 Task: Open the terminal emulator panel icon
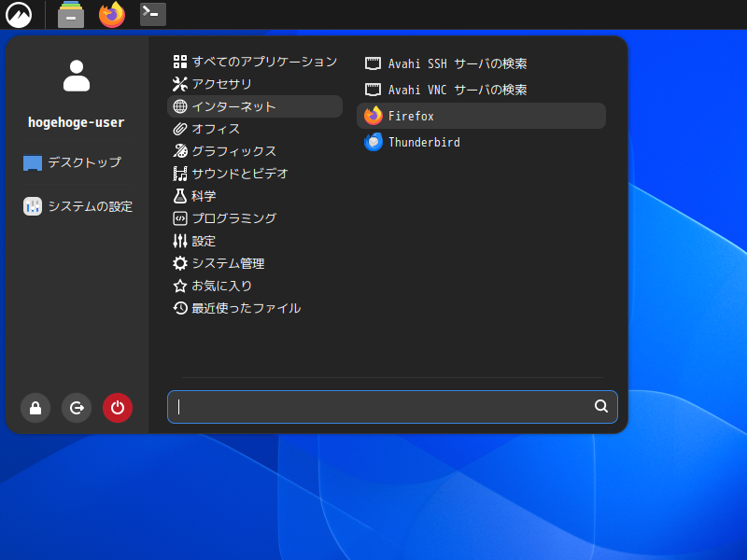(x=153, y=14)
